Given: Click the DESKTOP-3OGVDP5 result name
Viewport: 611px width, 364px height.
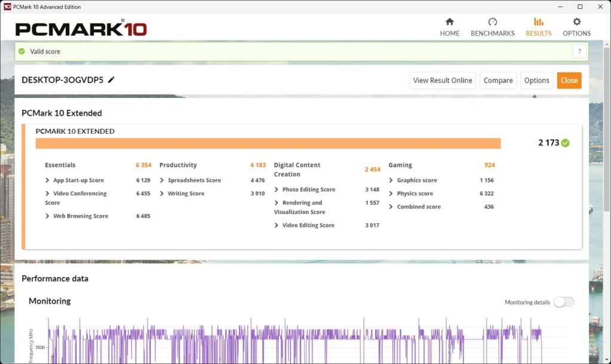Looking at the screenshot, I should (x=62, y=80).
